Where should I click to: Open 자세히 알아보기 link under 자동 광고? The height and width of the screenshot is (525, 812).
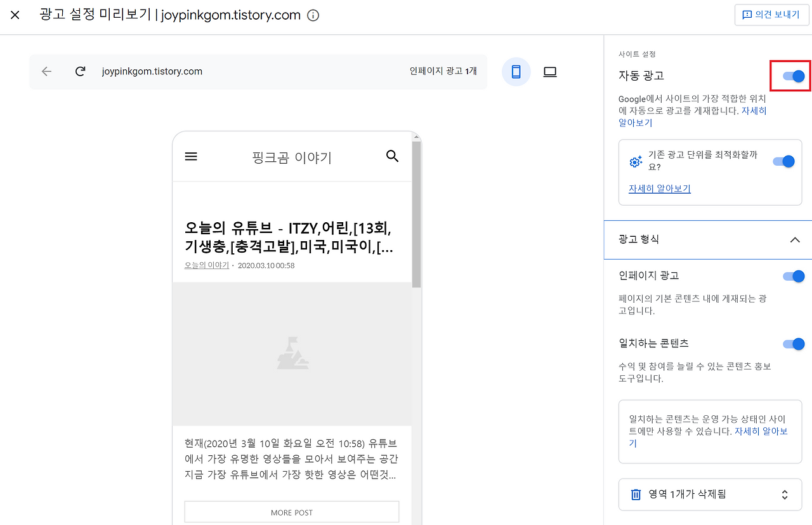[692, 117]
